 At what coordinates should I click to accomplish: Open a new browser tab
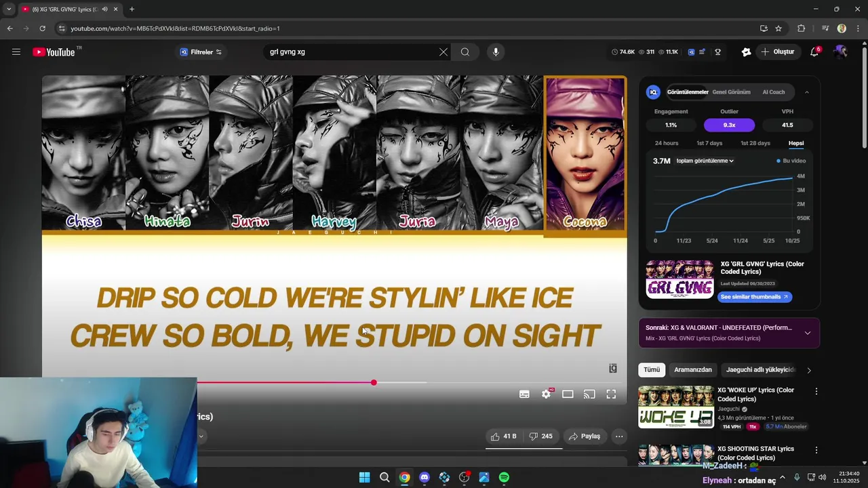[132, 9]
